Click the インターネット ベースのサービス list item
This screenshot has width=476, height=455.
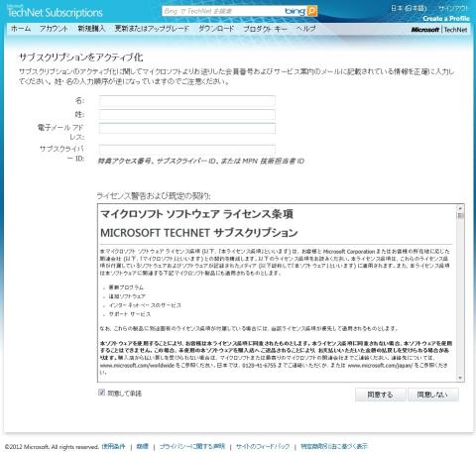(x=145, y=305)
